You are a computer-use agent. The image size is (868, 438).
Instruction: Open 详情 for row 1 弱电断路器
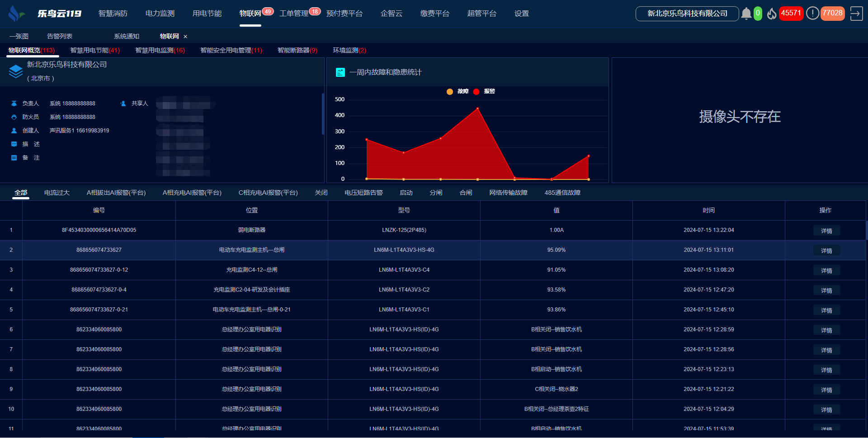826,231
